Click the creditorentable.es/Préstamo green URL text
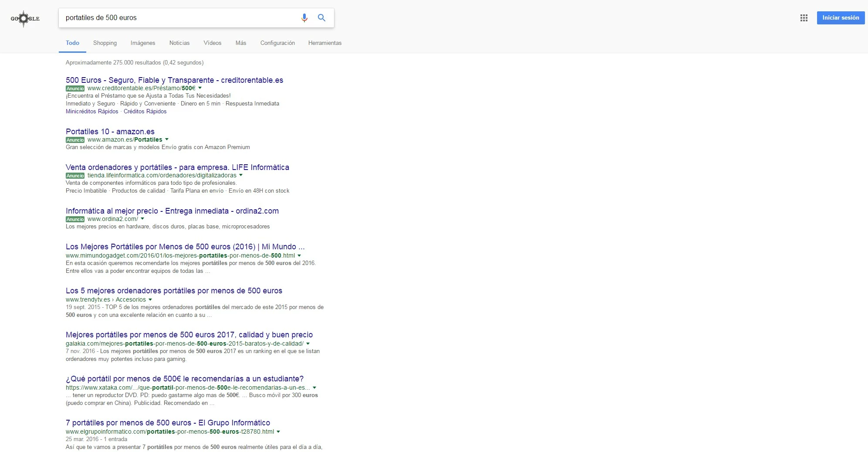The image size is (868, 452). point(142,88)
